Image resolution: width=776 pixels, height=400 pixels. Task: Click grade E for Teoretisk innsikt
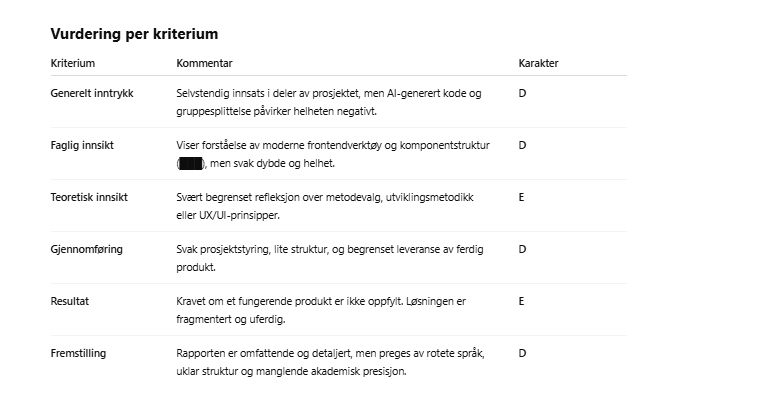[x=522, y=198]
